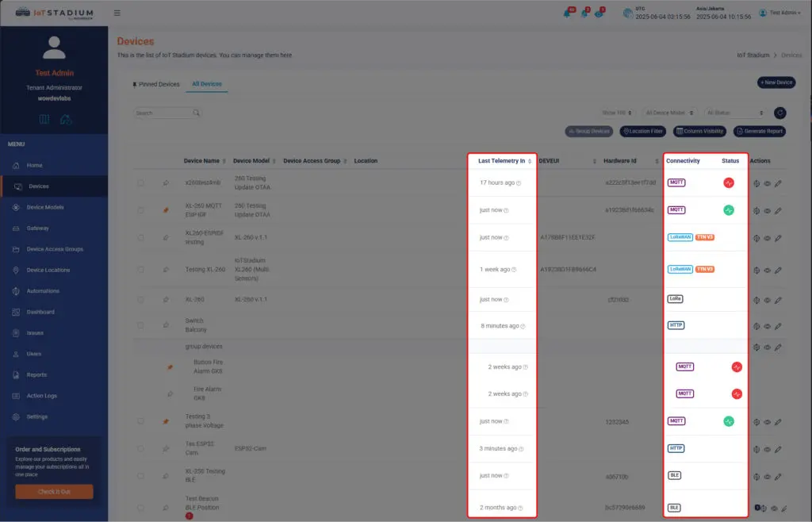Click the hamburger menu icon in header
Image resolution: width=812 pixels, height=522 pixels.
[x=117, y=13]
